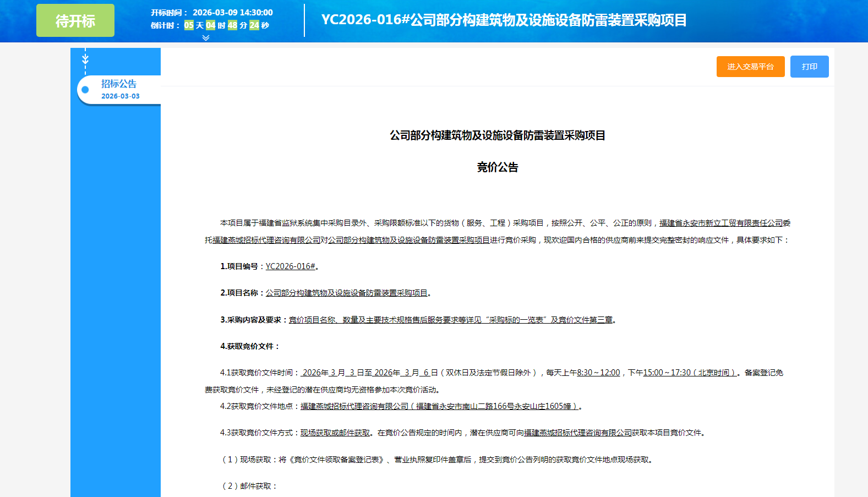Click the 进入交易平台 orange button
The image size is (868, 497).
tap(750, 67)
